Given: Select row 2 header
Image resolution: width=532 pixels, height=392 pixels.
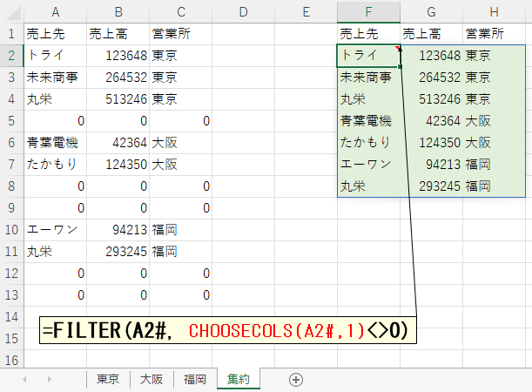Looking at the screenshot, I should pos(11,56).
